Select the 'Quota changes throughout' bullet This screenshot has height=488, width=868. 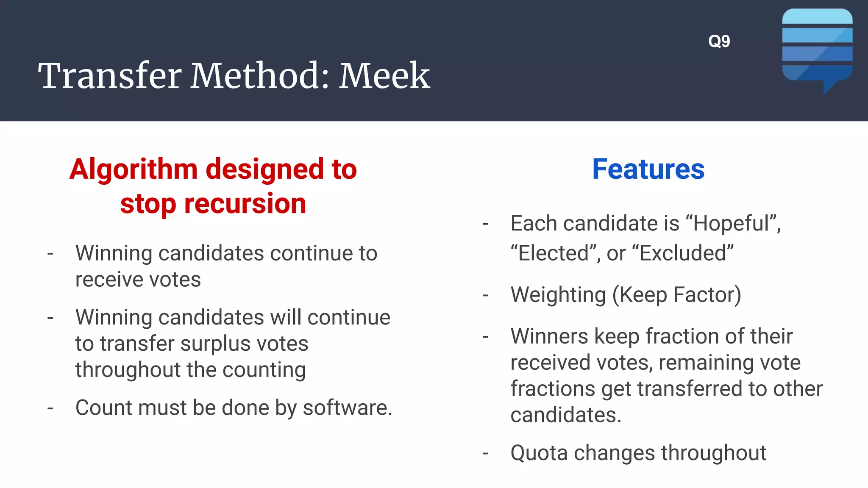tap(638, 453)
